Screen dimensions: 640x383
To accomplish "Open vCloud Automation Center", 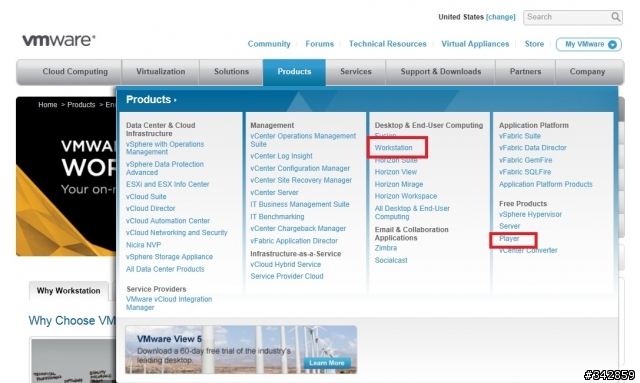I will click(168, 220).
